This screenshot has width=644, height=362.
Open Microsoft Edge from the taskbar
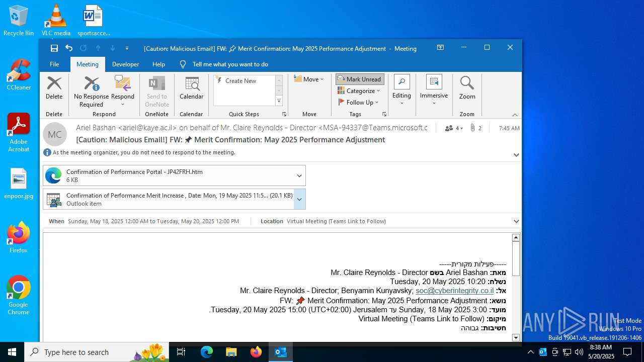(x=207, y=352)
